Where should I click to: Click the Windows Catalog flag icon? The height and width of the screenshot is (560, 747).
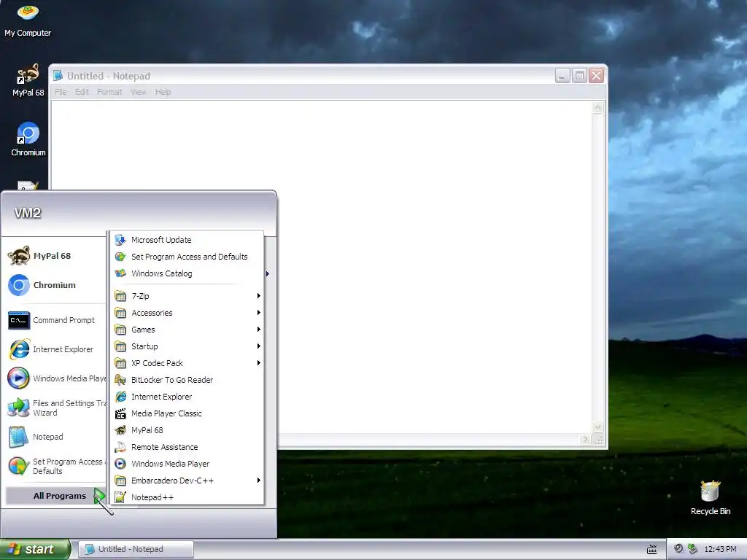point(120,273)
